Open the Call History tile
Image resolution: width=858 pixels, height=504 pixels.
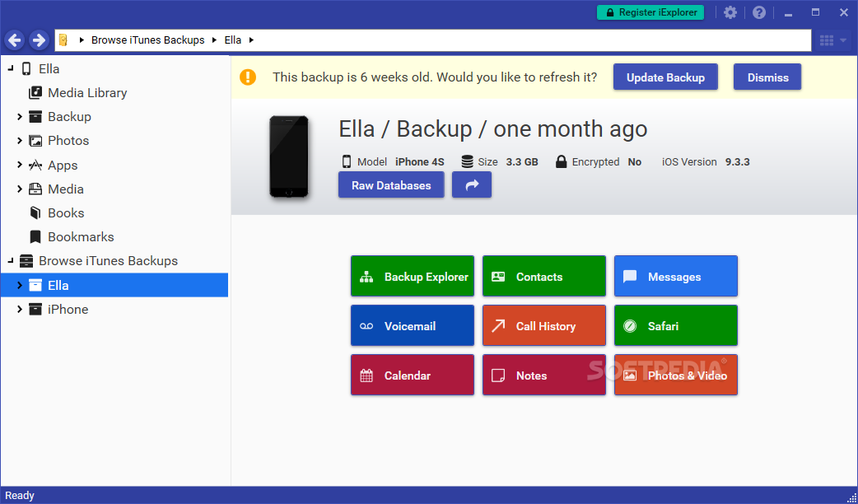click(x=544, y=325)
